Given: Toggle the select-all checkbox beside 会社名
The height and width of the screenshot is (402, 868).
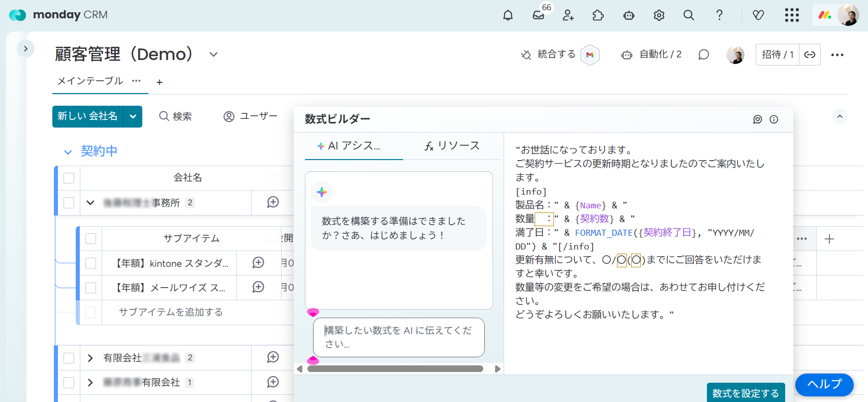Looking at the screenshot, I should coord(69,178).
